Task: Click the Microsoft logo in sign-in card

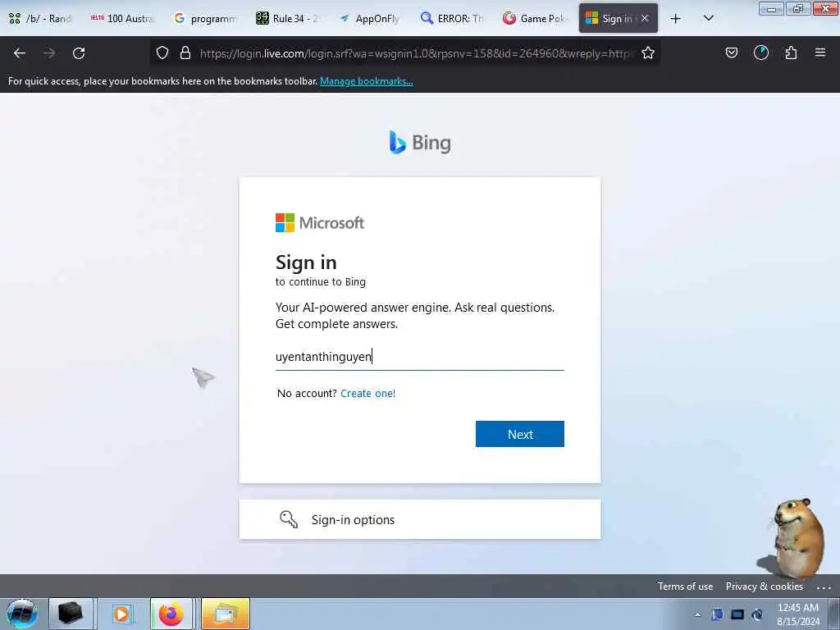Action: pyautogui.click(x=320, y=223)
